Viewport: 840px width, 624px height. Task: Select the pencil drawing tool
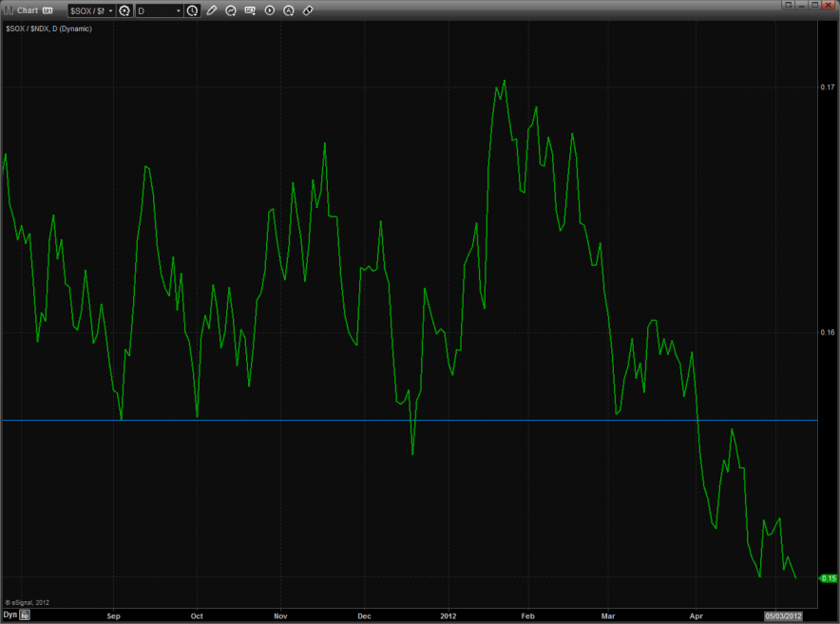pos(212,10)
